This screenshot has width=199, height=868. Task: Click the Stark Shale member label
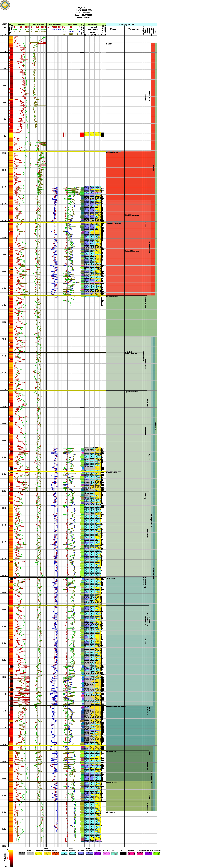click(111, 578)
